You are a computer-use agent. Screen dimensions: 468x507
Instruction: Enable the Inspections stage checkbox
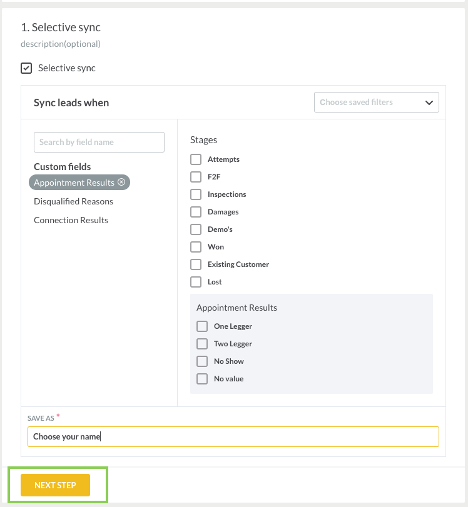(196, 194)
